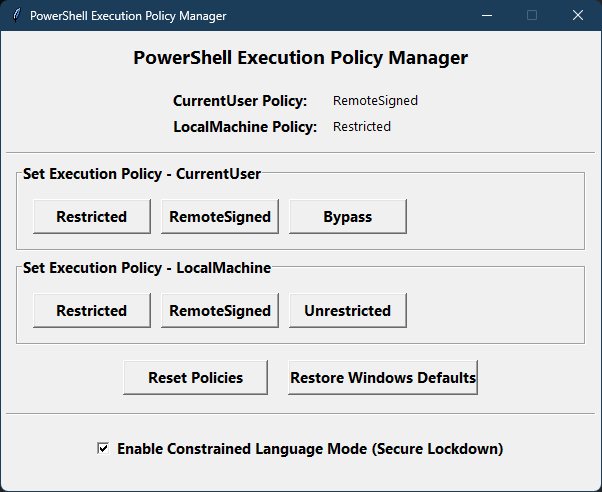The image size is (602, 492).
Task: Apply RemoteSigned to LocalMachine policy
Action: 220,310
